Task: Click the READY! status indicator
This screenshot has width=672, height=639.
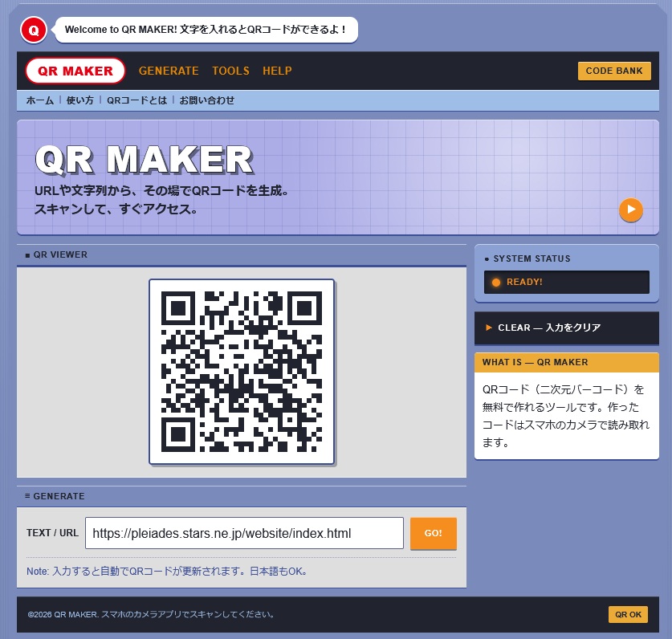Action: (567, 282)
